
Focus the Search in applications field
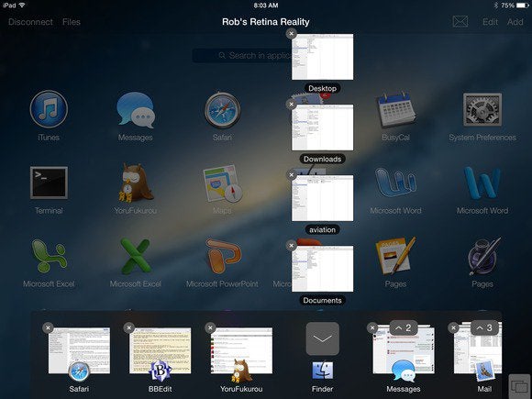click(x=242, y=55)
